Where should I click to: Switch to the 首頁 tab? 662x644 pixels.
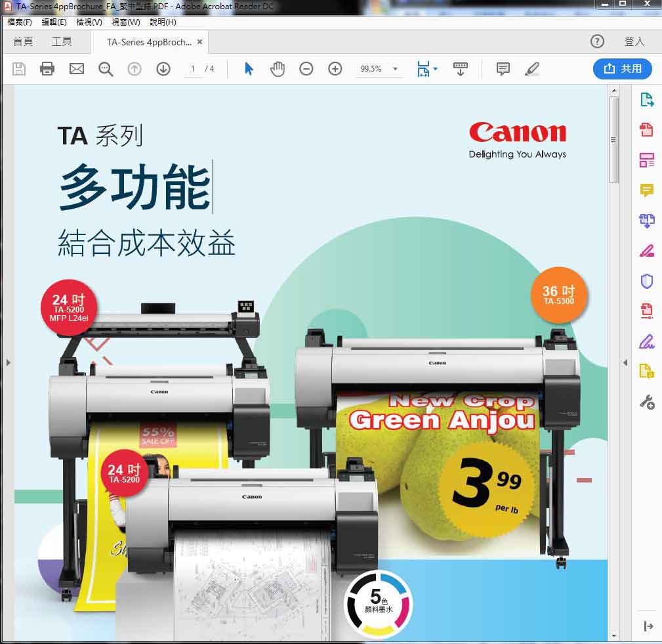click(x=23, y=41)
